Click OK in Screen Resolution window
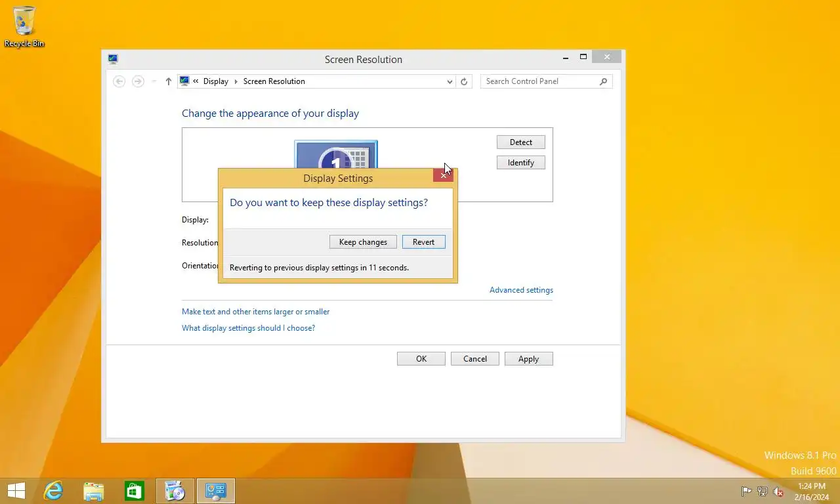This screenshot has height=504, width=840. [x=421, y=359]
